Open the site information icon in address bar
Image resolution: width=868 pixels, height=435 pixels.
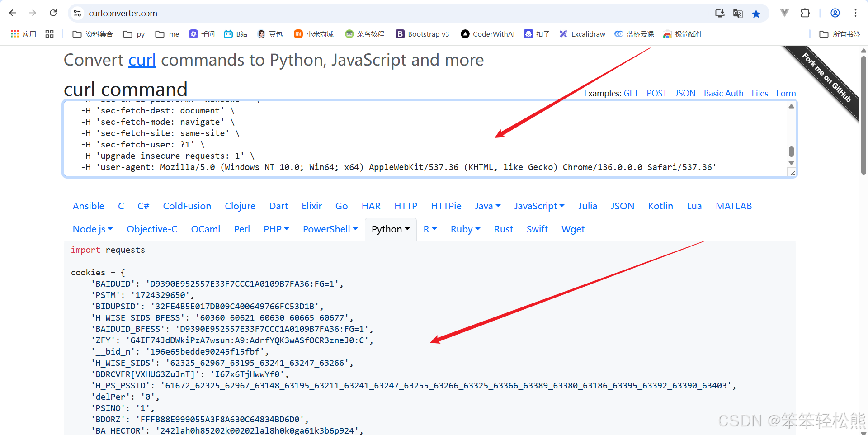77,13
